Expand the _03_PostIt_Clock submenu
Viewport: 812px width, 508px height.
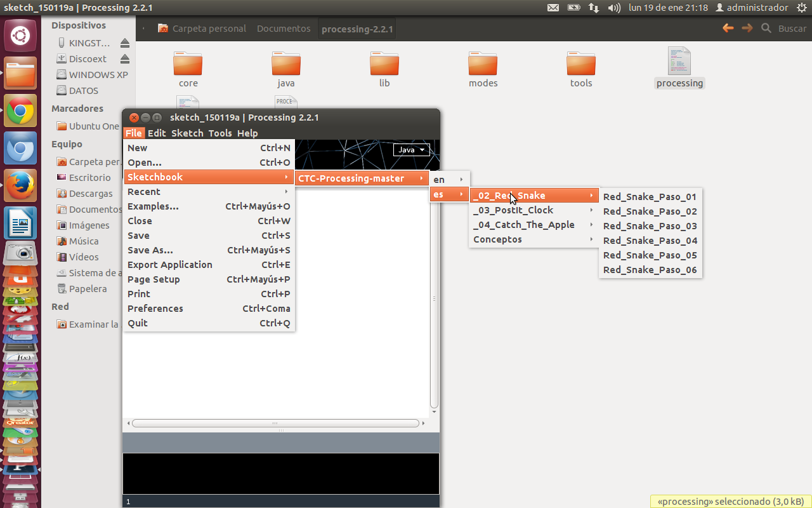point(534,210)
